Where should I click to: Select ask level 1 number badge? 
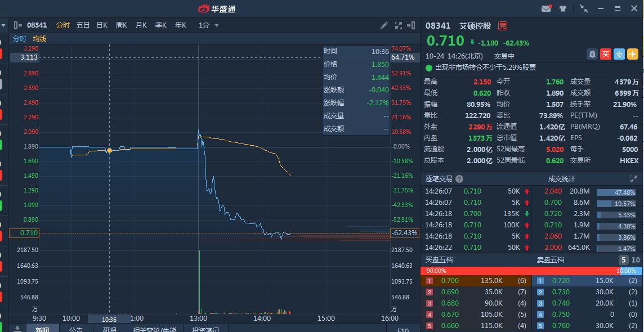click(540, 281)
